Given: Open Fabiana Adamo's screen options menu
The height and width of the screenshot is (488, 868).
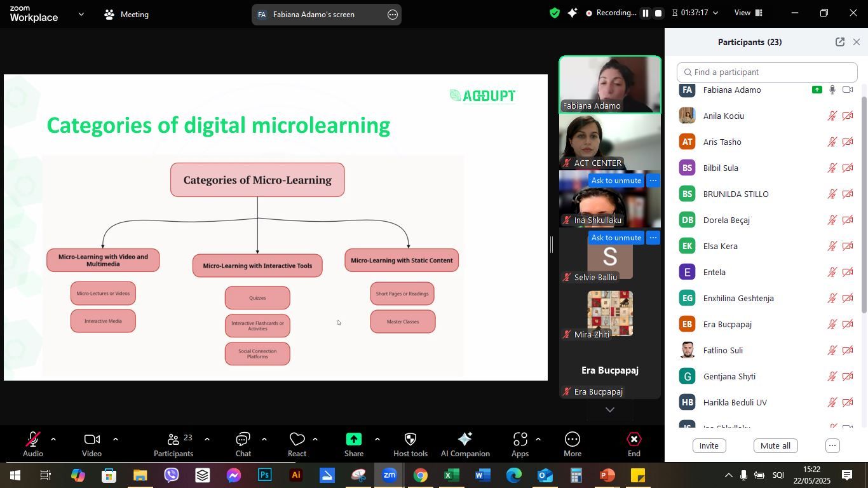Looking at the screenshot, I should pyautogui.click(x=393, y=15).
